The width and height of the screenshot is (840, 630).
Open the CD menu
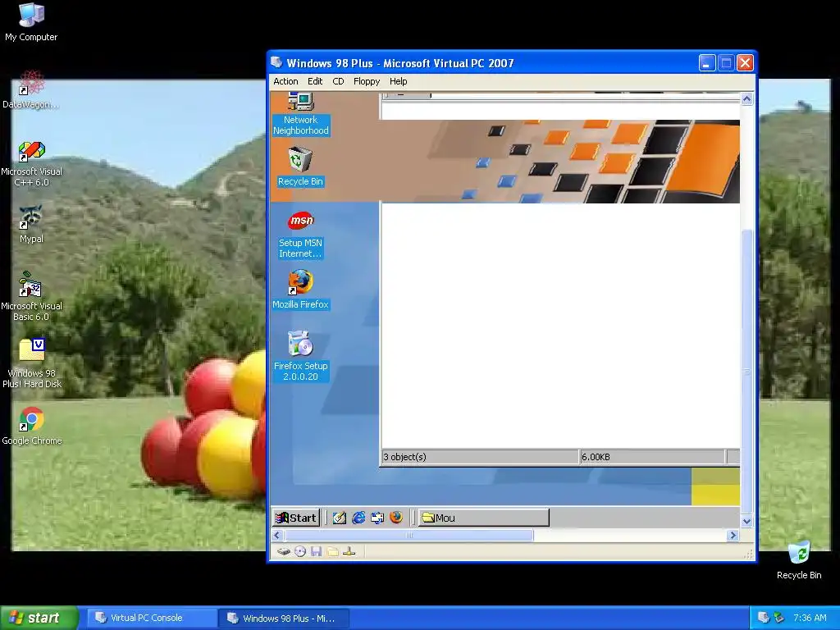pos(338,81)
